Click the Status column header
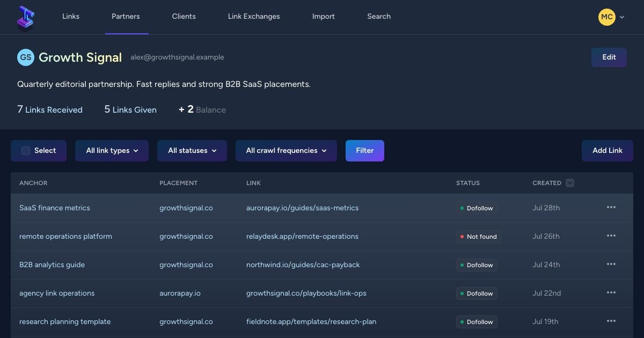The image size is (644, 338). tap(468, 183)
